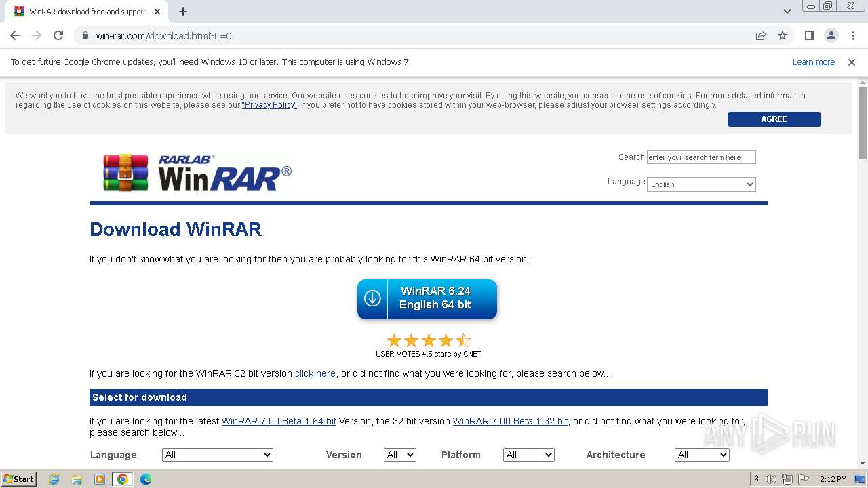Expand the Platform filter dropdown

(x=529, y=455)
